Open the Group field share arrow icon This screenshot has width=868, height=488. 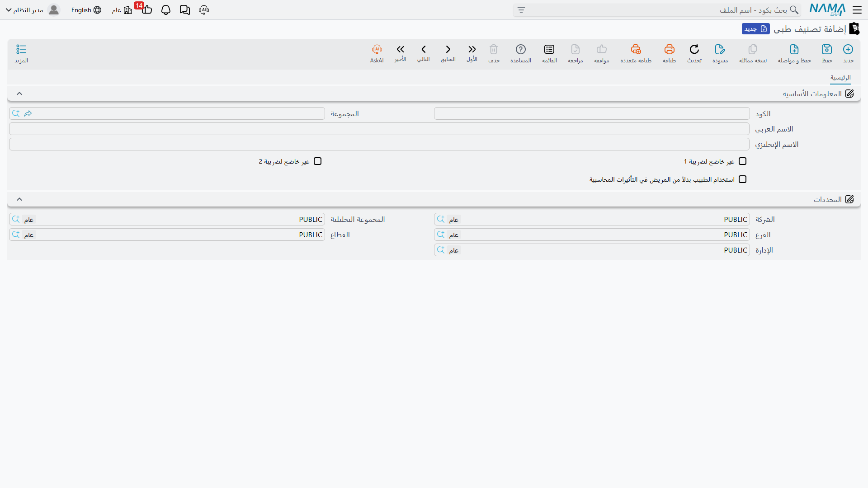coord(28,113)
